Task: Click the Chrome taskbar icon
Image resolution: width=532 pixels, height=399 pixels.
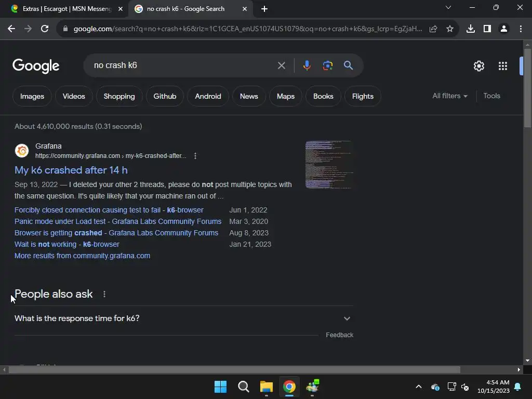Action: point(289,387)
